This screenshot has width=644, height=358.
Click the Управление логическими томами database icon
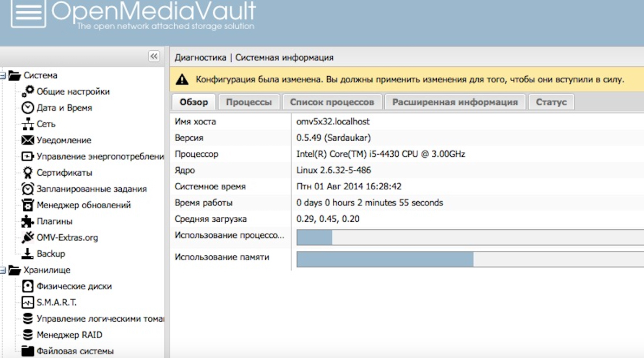pos(28,319)
